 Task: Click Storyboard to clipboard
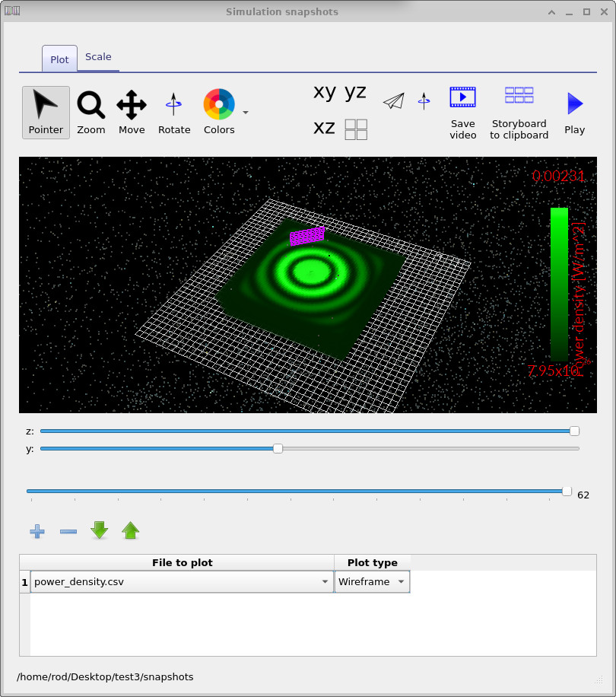tap(519, 112)
